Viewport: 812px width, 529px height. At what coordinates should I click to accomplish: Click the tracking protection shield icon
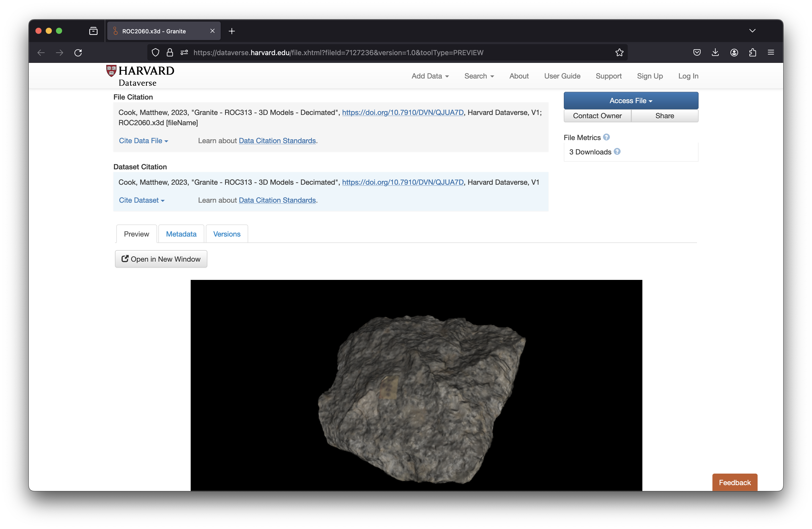pyautogui.click(x=156, y=53)
